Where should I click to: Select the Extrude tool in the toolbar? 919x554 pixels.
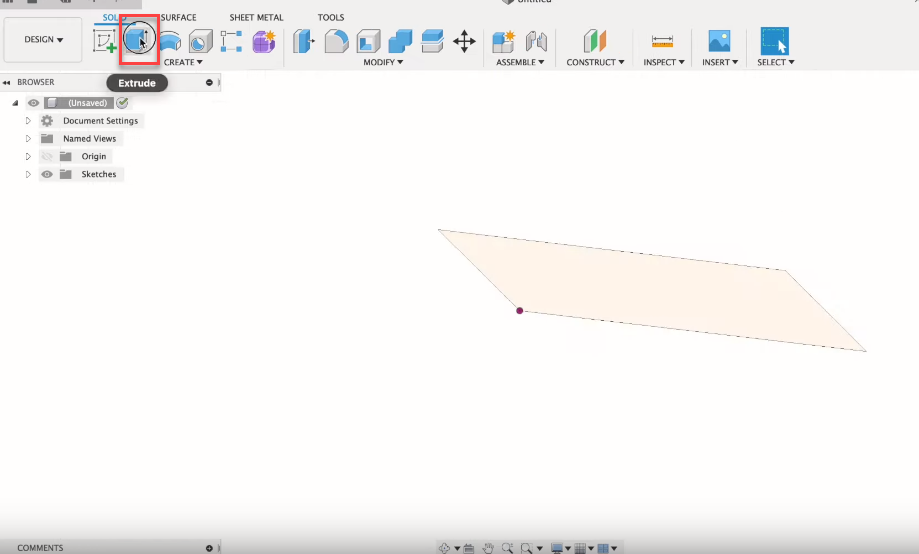click(138, 40)
